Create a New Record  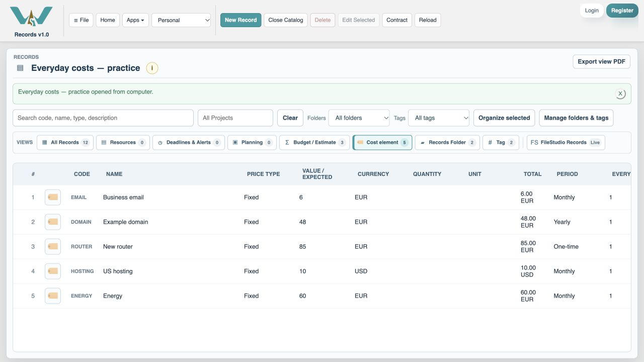[241, 20]
